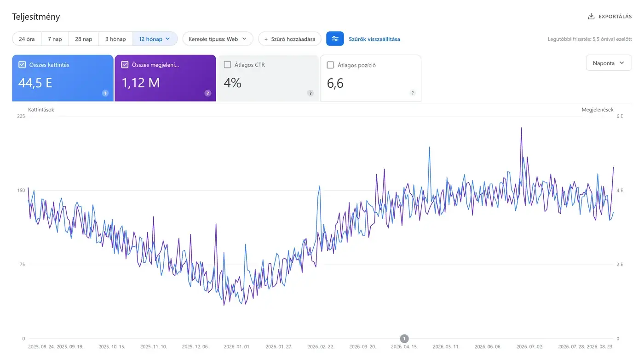The image size is (644, 362).
Task: Click the Szűrő hozzáadása button
Action: coord(290,39)
